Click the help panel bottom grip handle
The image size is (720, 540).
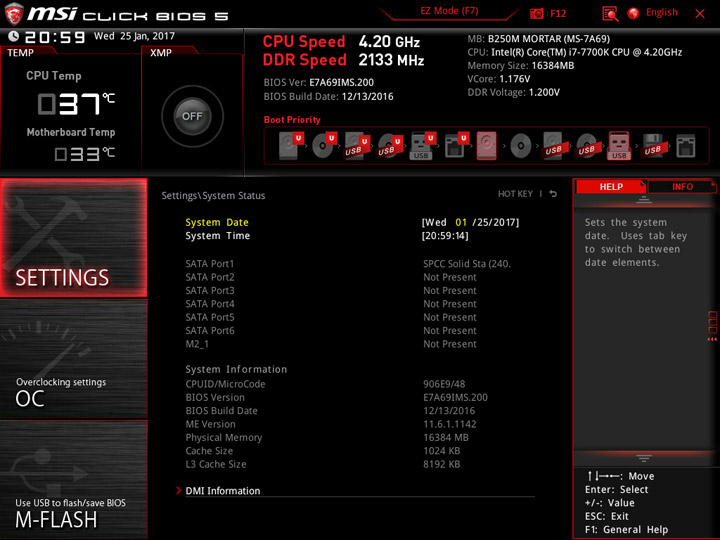pyautogui.click(x=644, y=458)
